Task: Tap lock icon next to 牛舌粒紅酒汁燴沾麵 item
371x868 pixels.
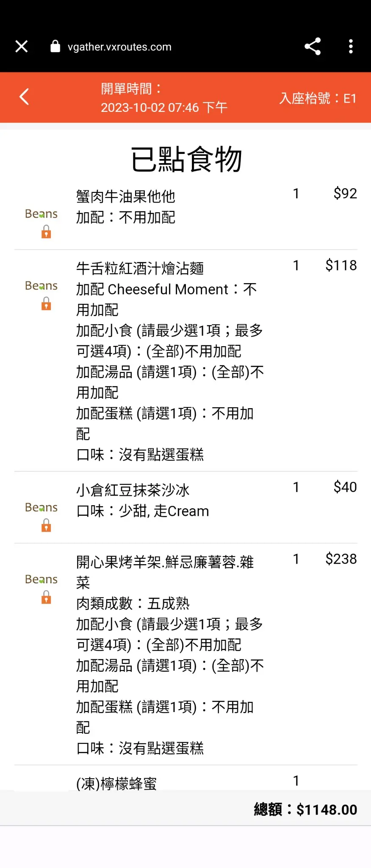Action: [46, 303]
